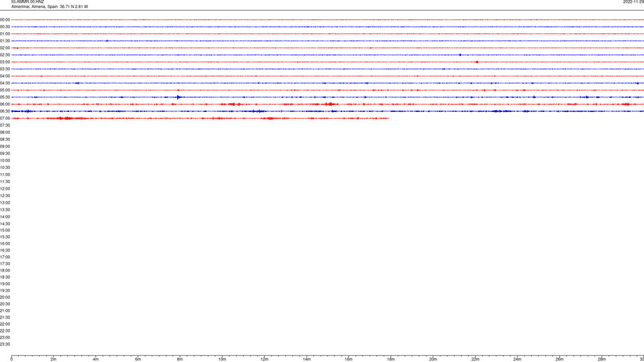Select the 15:00 time row label
This screenshot has height=362, width=644.
5,230
